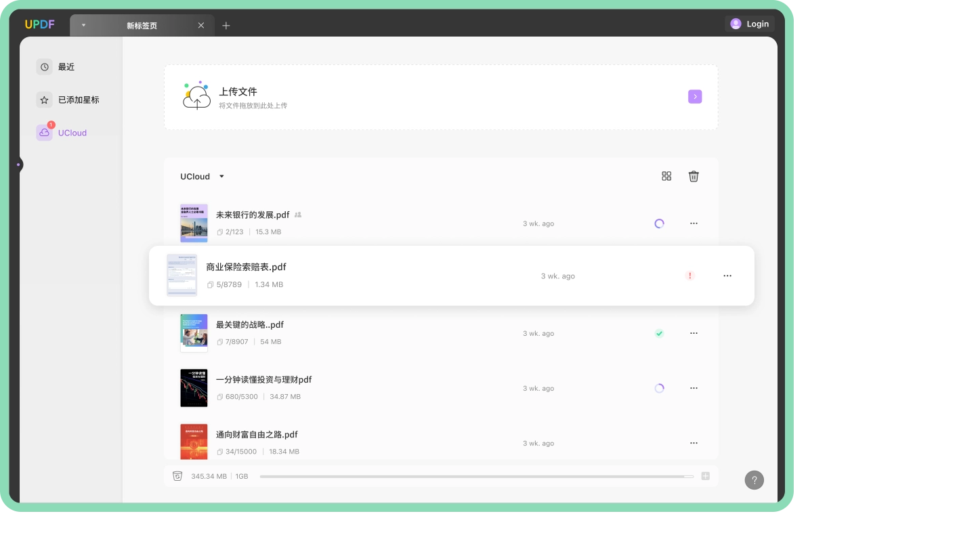Screen dimensions: 978x560
Task: Open the tab list dropdown arrow
Action: pos(83,25)
